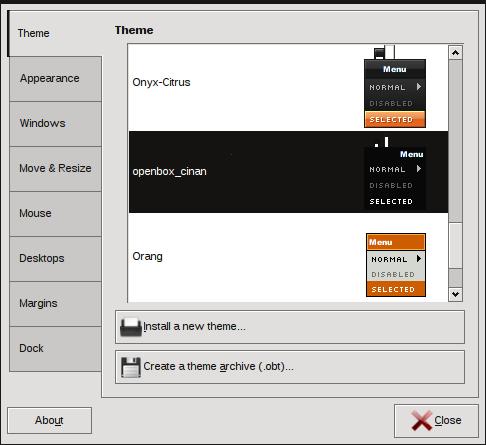Screen dimensions: 486x445
Task: Open the About dialog
Action: pyautogui.click(x=49, y=420)
